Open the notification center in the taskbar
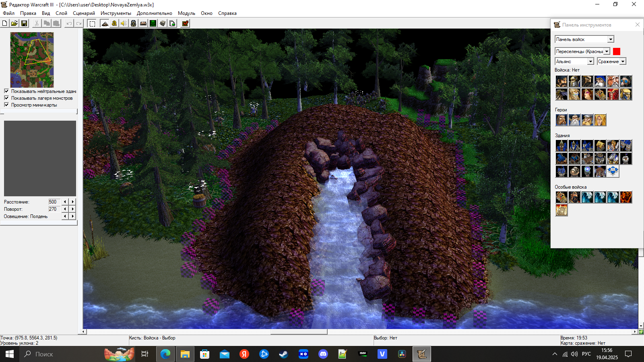644x362 pixels. [628, 354]
